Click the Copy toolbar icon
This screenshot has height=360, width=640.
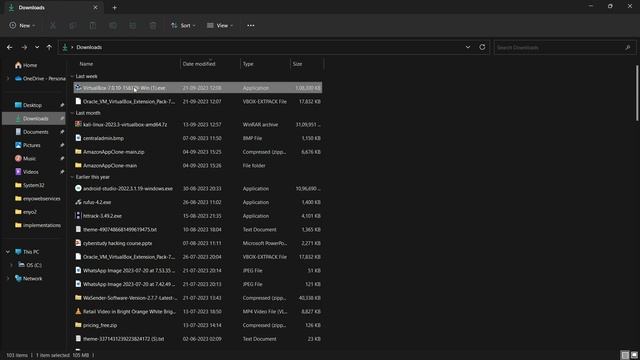click(x=73, y=26)
